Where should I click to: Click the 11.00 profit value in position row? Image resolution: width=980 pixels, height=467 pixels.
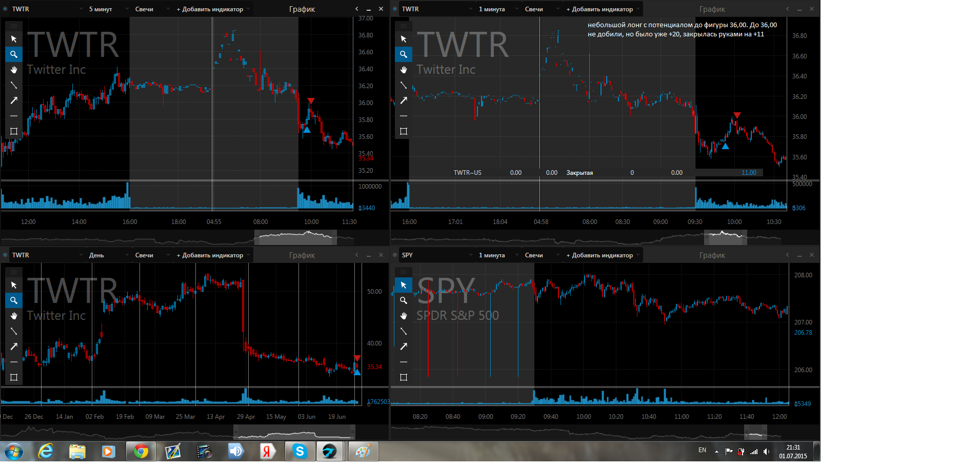click(749, 173)
